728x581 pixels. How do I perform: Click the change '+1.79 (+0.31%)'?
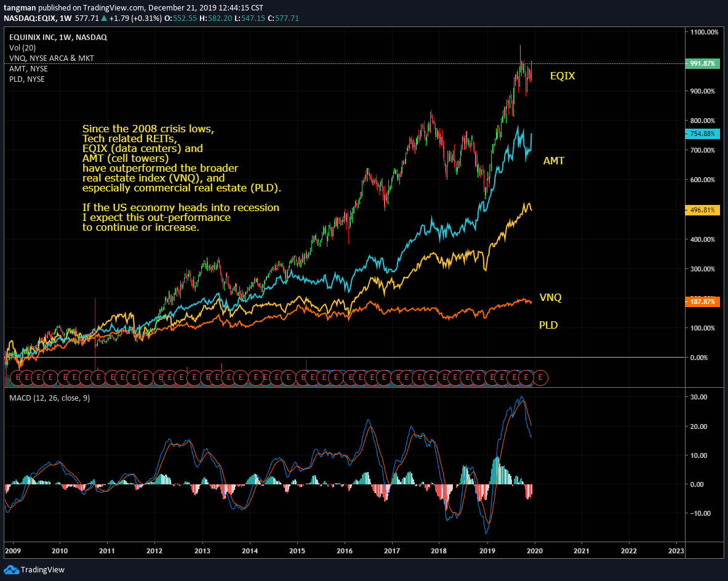click(135, 18)
